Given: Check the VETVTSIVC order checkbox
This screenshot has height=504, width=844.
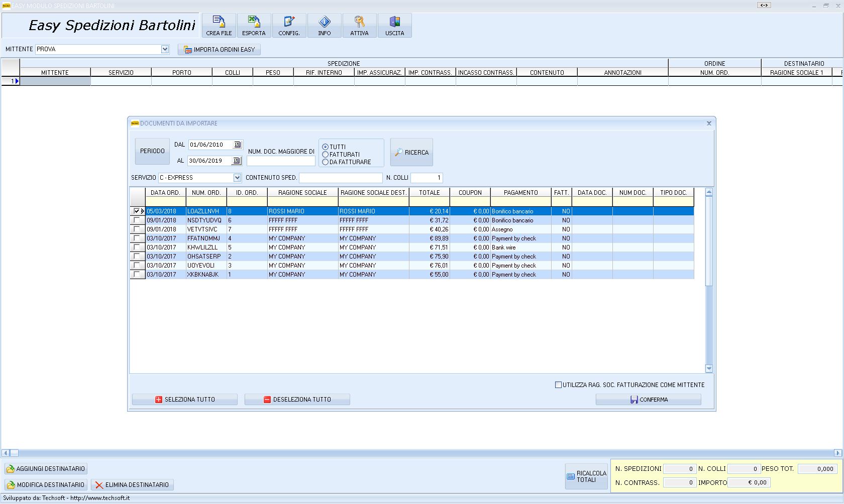Looking at the screenshot, I should 137,229.
